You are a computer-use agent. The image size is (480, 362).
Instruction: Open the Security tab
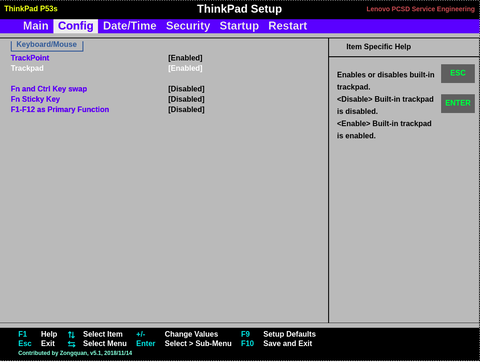pyautogui.click(x=188, y=26)
